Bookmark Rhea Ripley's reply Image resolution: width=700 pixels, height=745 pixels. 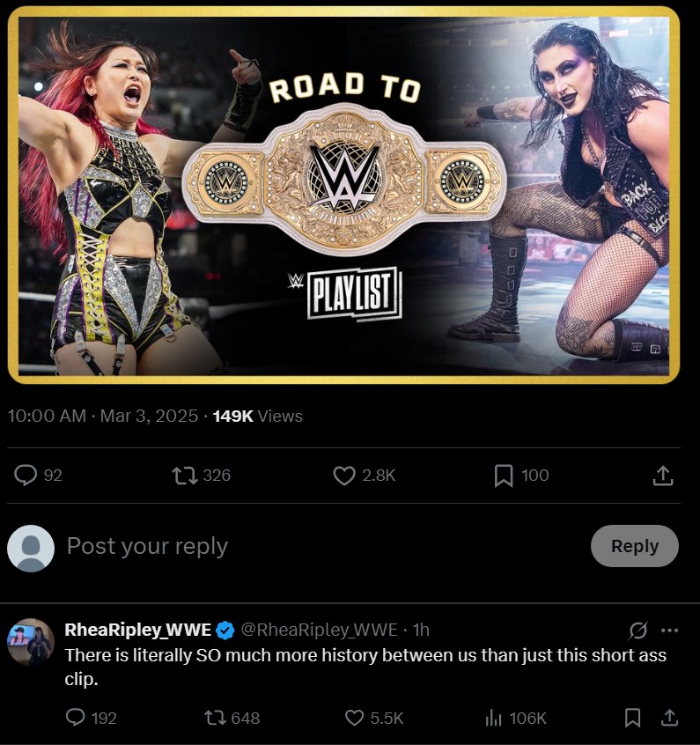pos(632,718)
